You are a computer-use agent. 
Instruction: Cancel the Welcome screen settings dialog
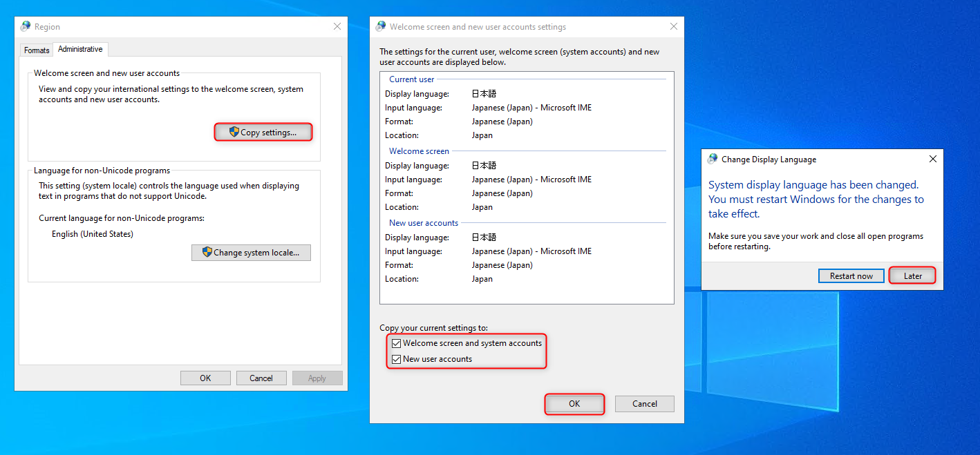click(x=644, y=404)
